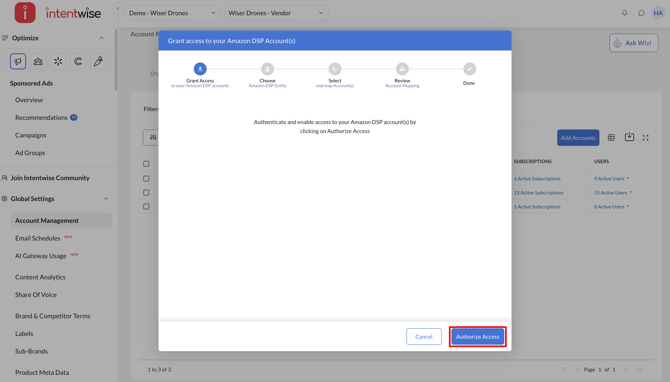Open the Wiser Drones - Vendor dropdown

[276, 13]
